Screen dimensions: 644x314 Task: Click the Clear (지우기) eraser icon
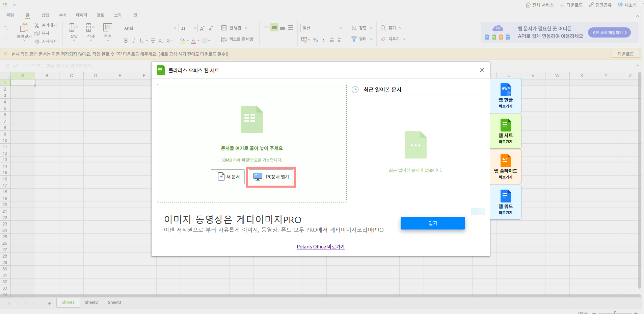383,39
